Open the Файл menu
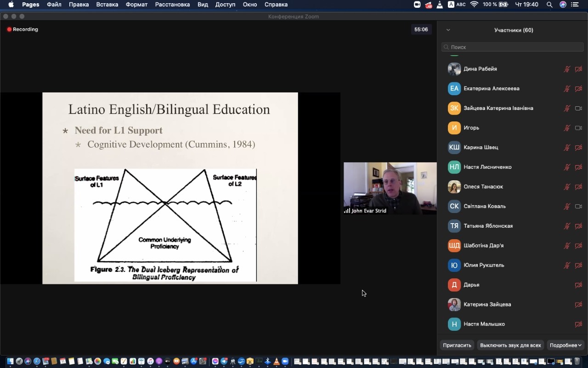This screenshot has width=588, height=368. (54, 5)
